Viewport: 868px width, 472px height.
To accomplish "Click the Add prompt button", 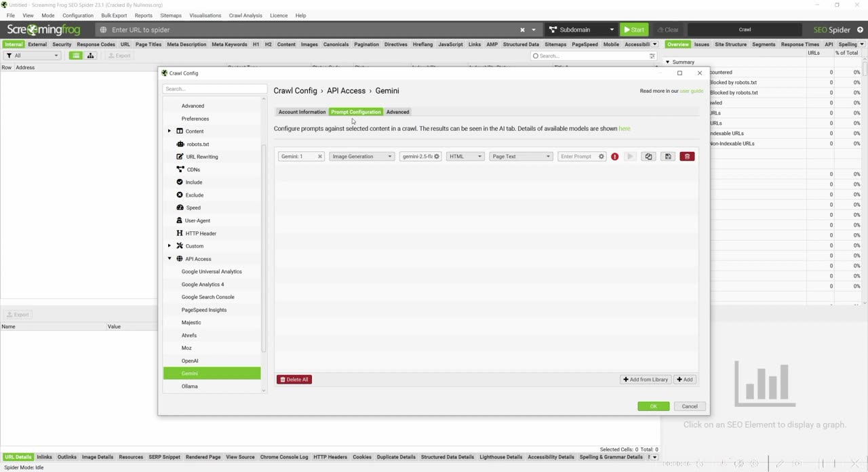I will click(x=685, y=380).
